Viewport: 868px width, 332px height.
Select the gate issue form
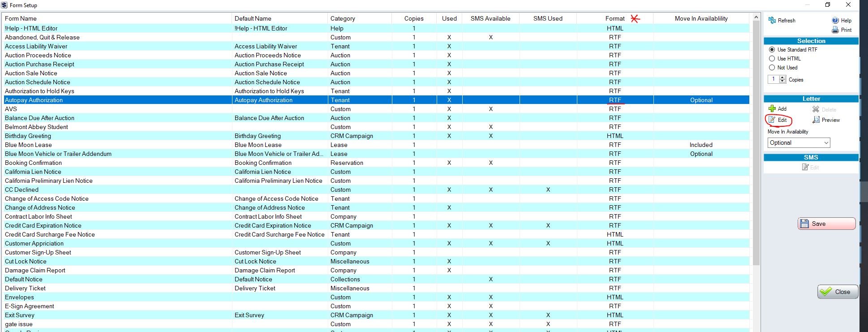point(18,324)
